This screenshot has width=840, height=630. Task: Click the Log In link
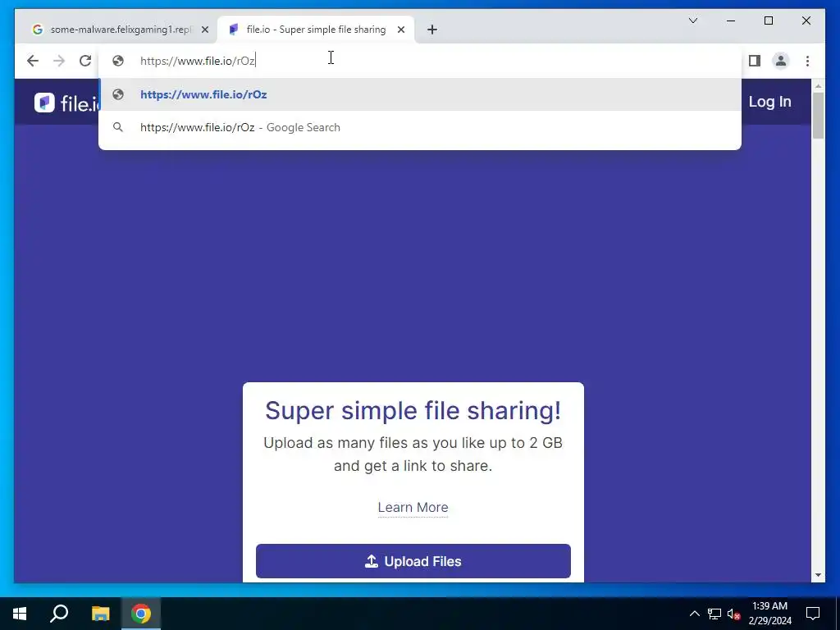coord(769,101)
